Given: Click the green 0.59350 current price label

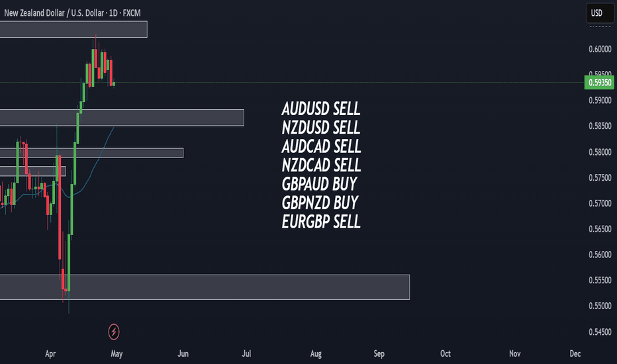Looking at the screenshot, I should point(599,82).
